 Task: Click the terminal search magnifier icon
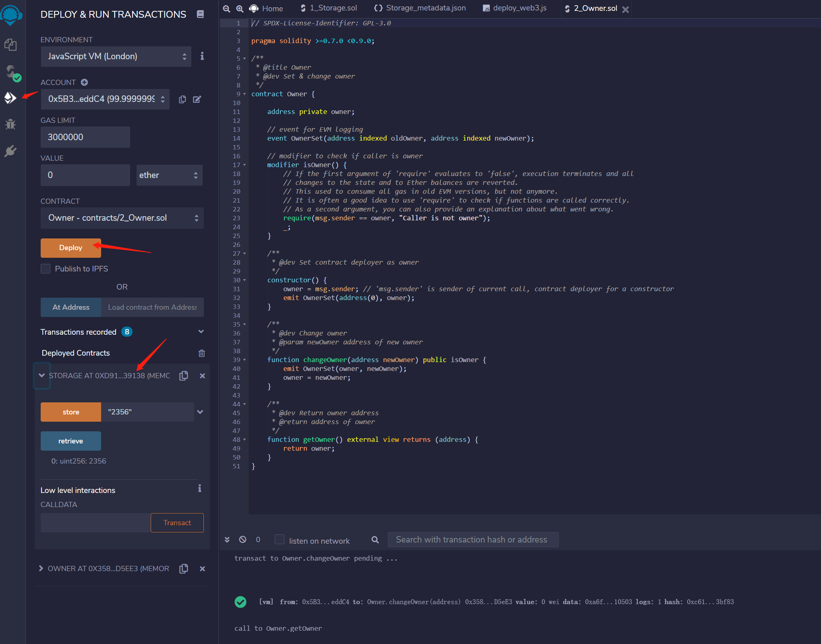[375, 540]
